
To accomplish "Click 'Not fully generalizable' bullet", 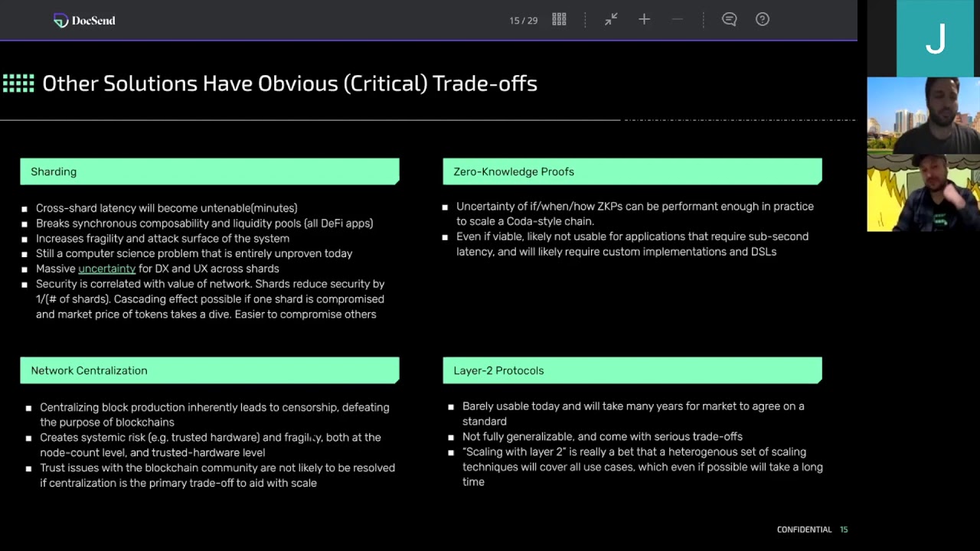I will tap(603, 436).
